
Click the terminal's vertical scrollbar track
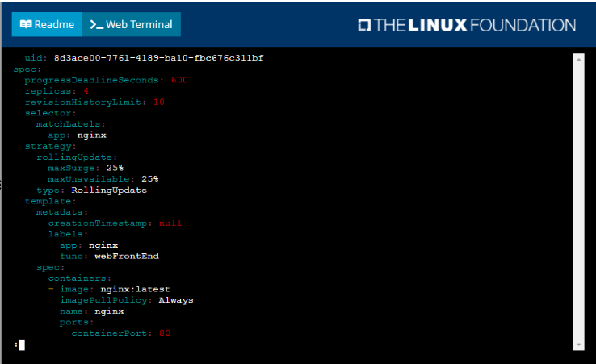tap(578, 202)
